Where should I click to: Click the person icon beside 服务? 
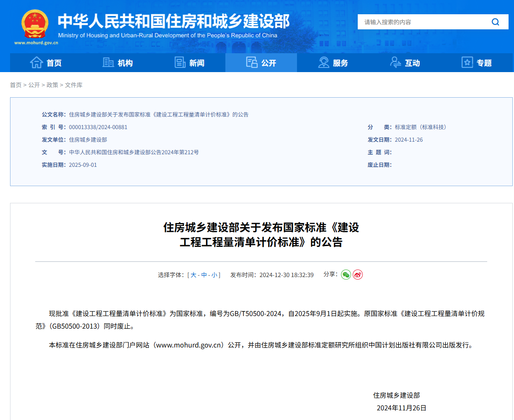click(323, 62)
